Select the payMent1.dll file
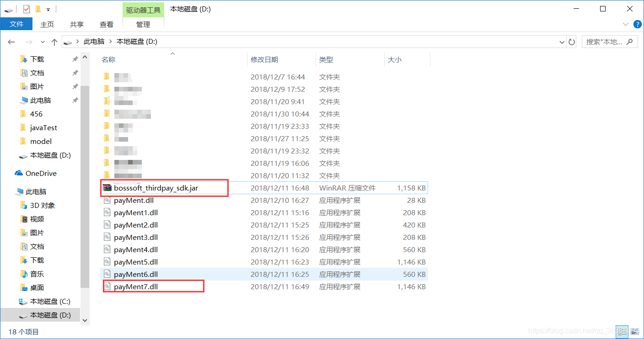 click(136, 212)
